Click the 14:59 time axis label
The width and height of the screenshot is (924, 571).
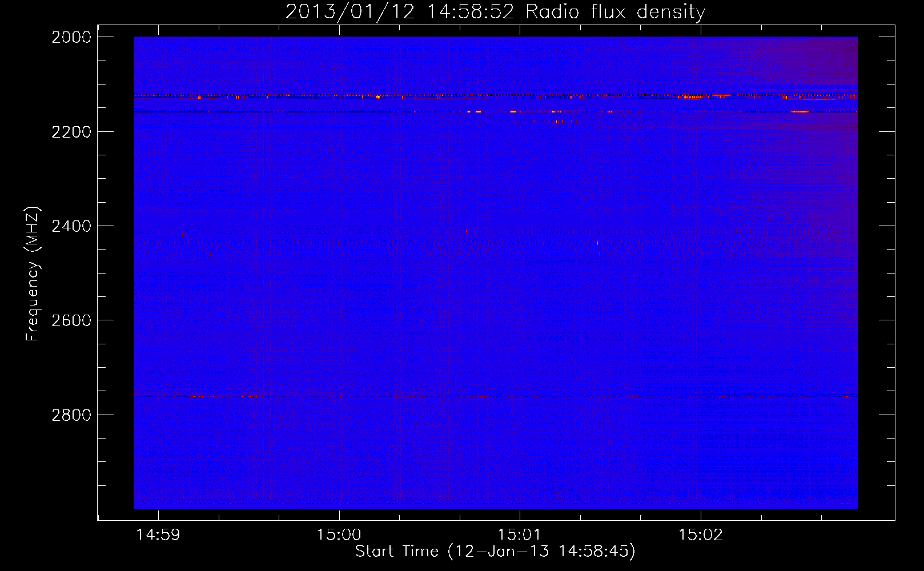tap(158, 535)
